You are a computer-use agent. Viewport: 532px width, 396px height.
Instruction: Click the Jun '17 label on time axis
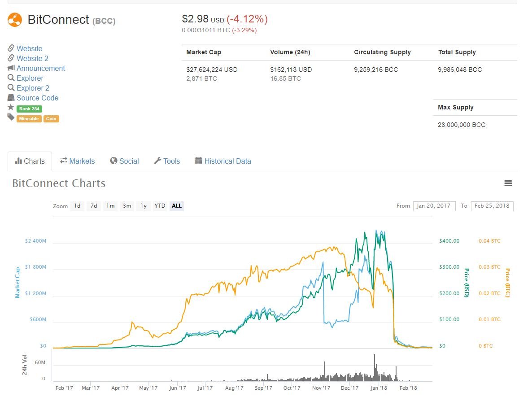(178, 388)
